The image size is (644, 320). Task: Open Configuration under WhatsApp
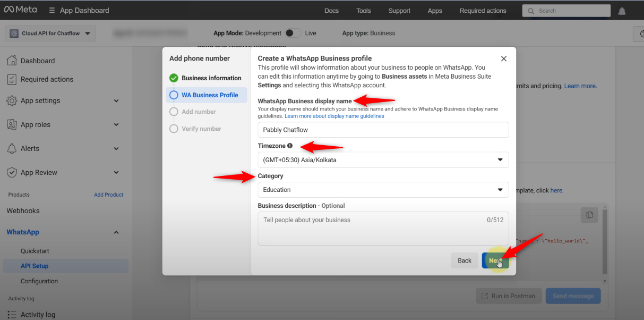coord(39,281)
